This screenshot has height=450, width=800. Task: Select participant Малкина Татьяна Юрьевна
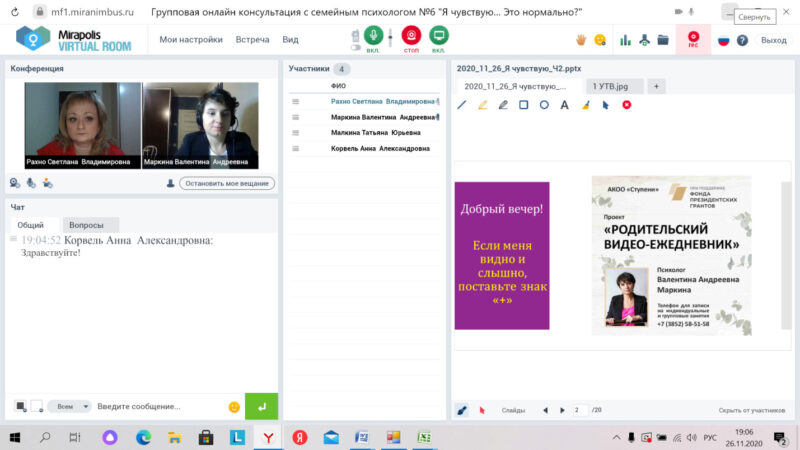pos(376,133)
